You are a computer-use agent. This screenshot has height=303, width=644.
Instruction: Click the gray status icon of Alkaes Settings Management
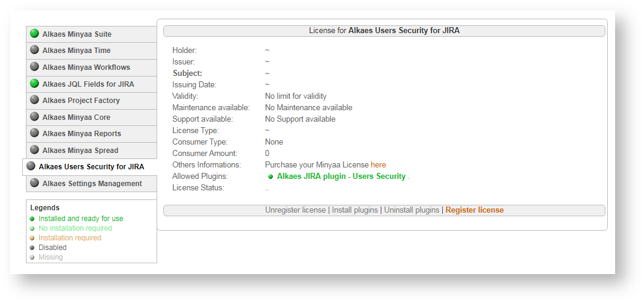34,183
